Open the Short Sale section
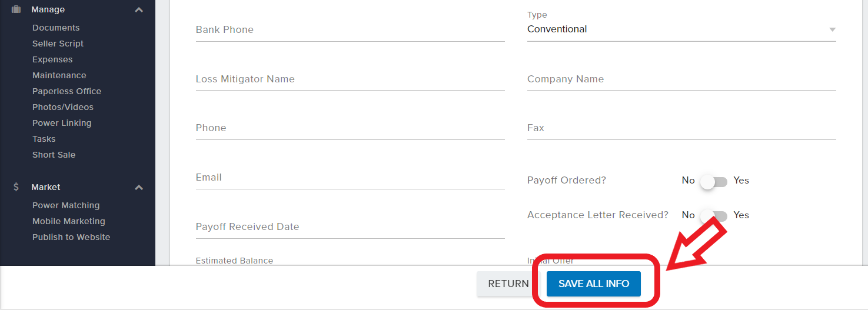Image resolution: width=868 pixels, height=310 pixels. pos(54,155)
